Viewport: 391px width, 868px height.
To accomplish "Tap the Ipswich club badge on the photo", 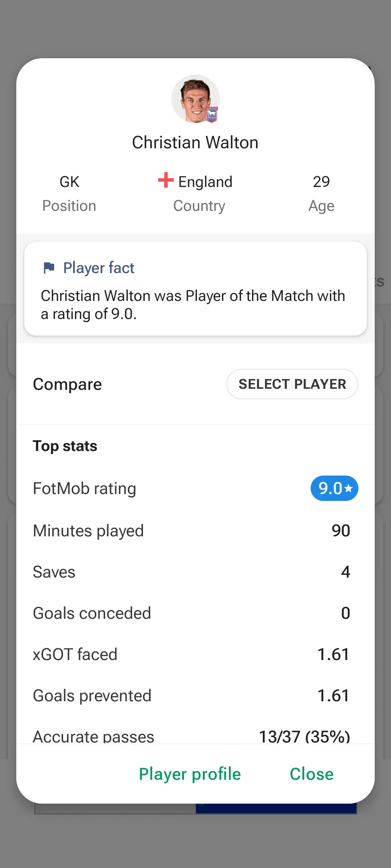I will click(212, 115).
